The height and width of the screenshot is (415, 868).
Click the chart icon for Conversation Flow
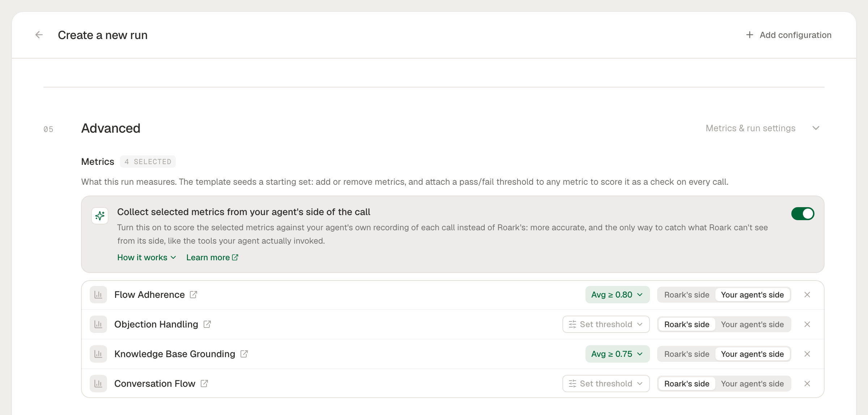coord(98,384)
